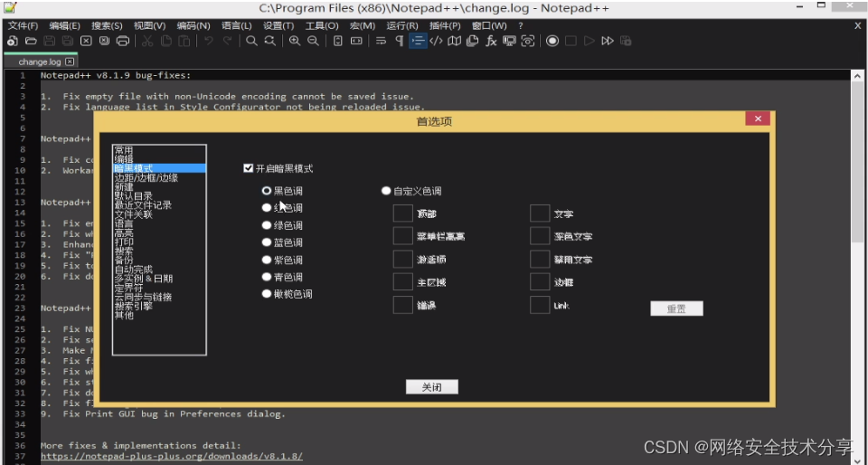Open the notepad-plus-plus.org downloads link
The height and width of the screenshot is (465, 868).
172,456
